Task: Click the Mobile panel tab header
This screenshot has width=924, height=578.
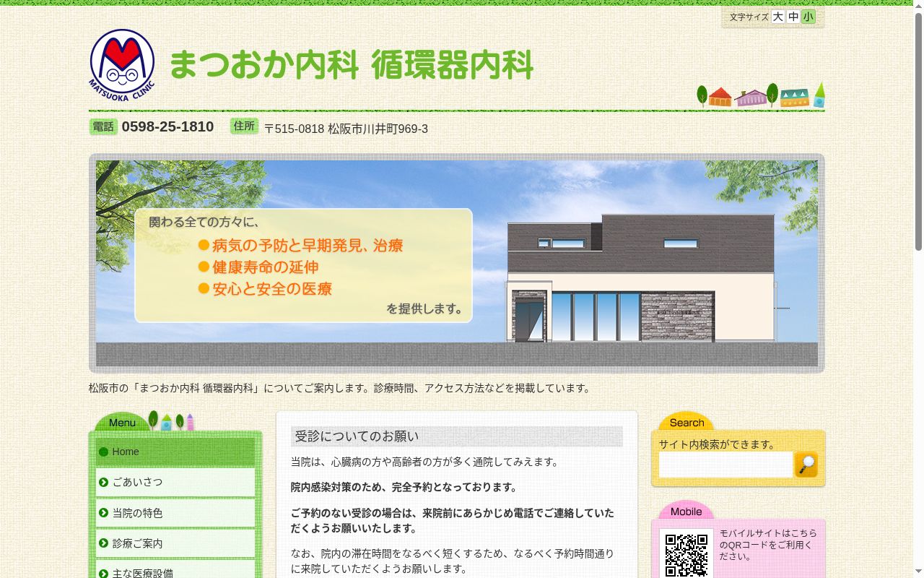Action: [686, 511]
